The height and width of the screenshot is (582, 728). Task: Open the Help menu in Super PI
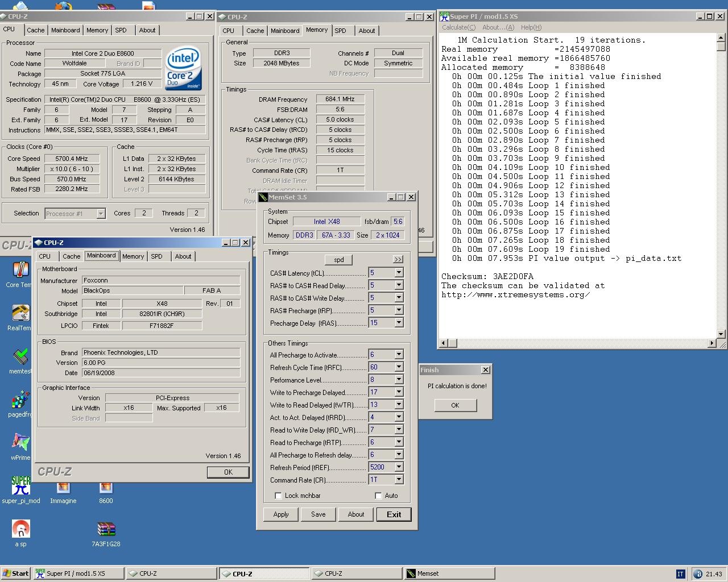(531, 27)
